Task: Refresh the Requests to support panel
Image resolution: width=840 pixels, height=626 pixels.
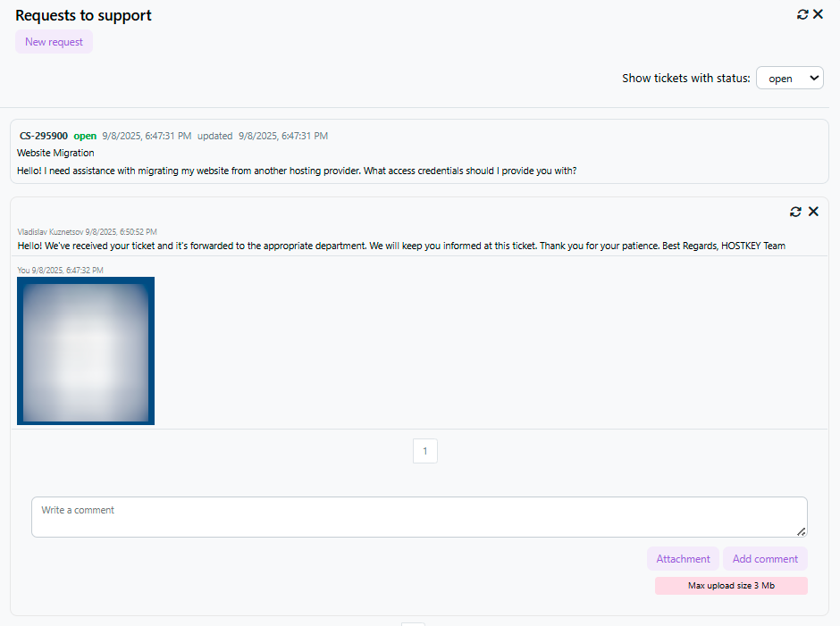Action: point(802,14)
